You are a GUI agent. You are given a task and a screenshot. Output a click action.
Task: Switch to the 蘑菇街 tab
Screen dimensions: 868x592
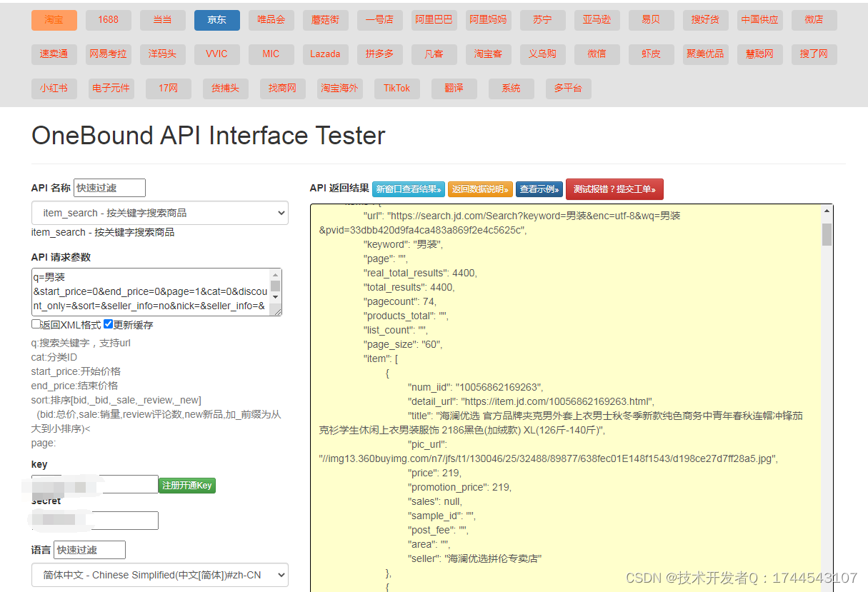pyautogui.click(x=326, y=20)
